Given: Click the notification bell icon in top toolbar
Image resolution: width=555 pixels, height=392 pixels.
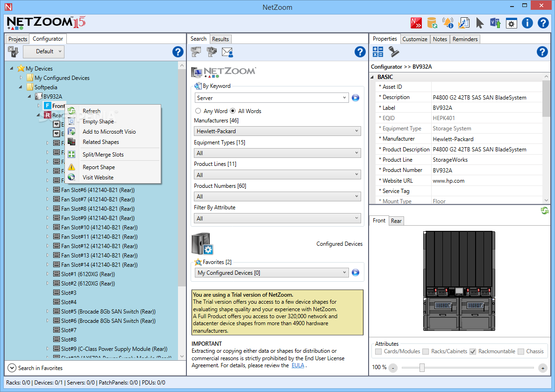Looking at the screenshot, I should click(x=448, y=23).
